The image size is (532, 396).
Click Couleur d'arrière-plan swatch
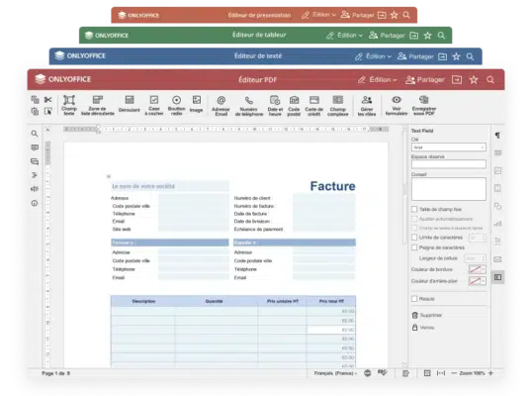point(475,281)
